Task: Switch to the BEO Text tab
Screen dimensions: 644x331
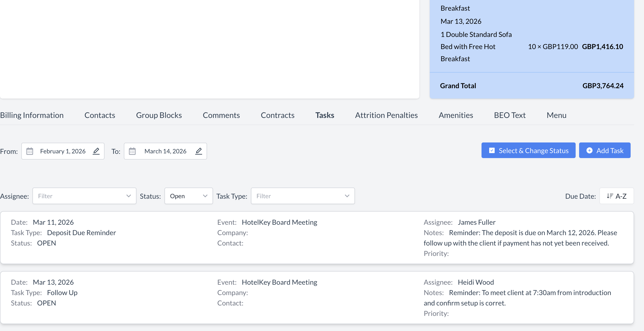Action: (510, 115)
